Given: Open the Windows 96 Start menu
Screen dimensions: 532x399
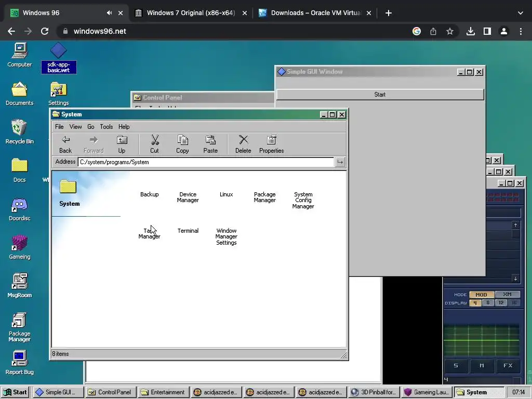Looking at the screenshot, I should (x=15, y=392).
